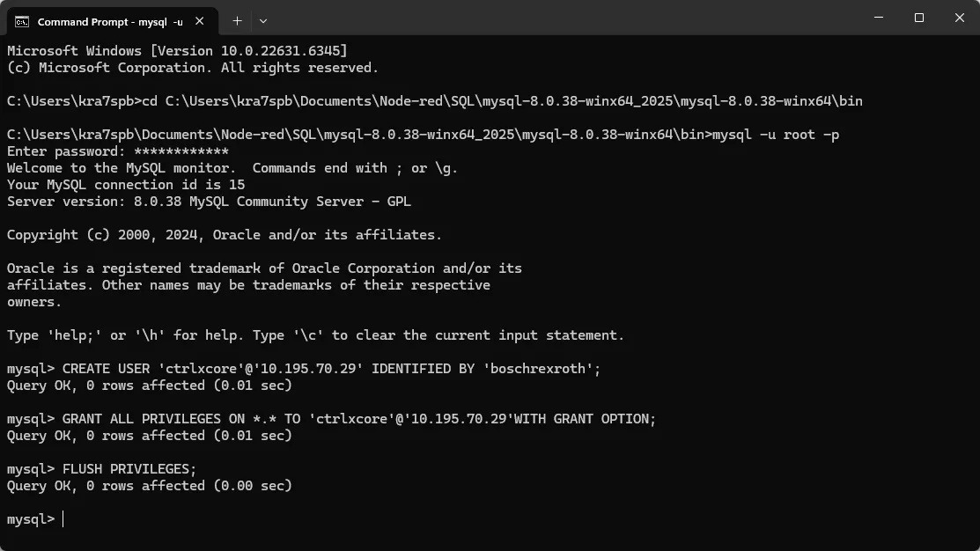Click the Type 'help;' hint line
This screenshot has width=980, height=551.
315,335
